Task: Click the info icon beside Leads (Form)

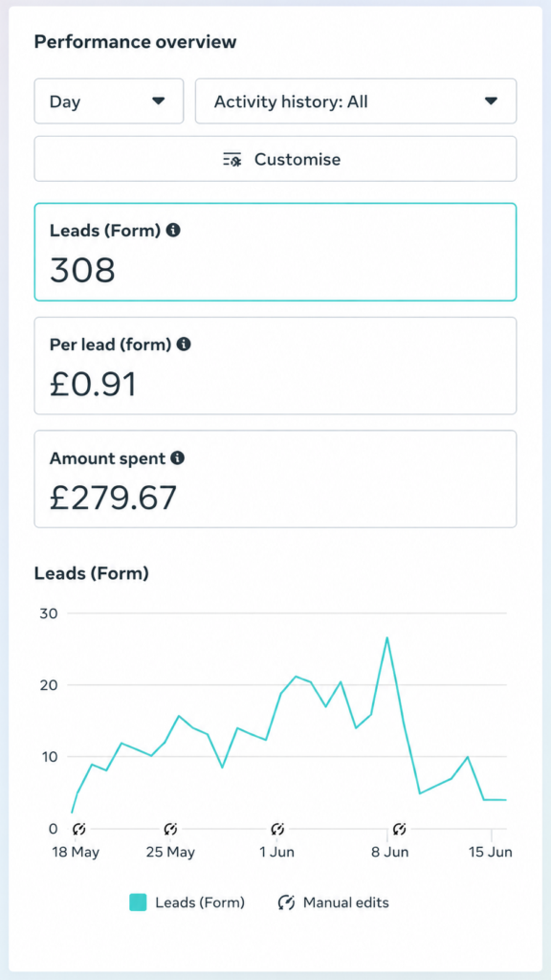Action: tap(173, 230)
